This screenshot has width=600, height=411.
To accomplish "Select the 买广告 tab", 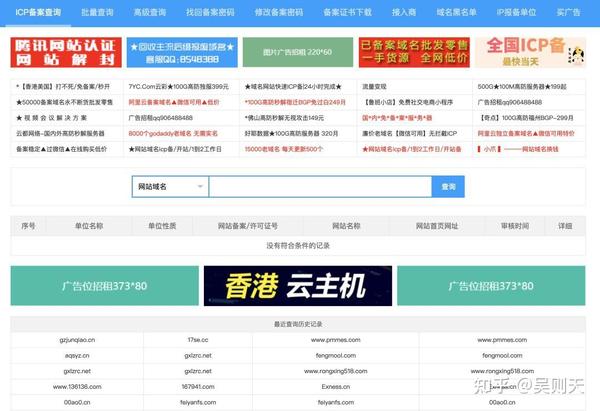I will point(568,12).
